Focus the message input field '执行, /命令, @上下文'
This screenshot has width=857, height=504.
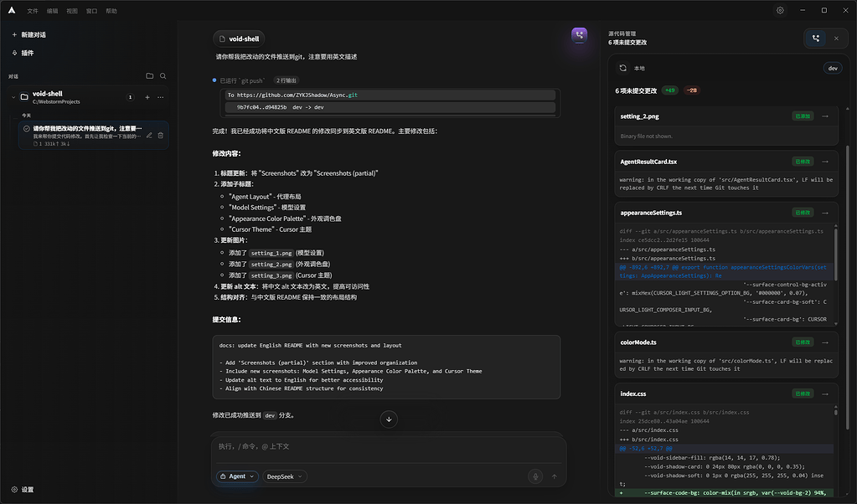point(389,447)
